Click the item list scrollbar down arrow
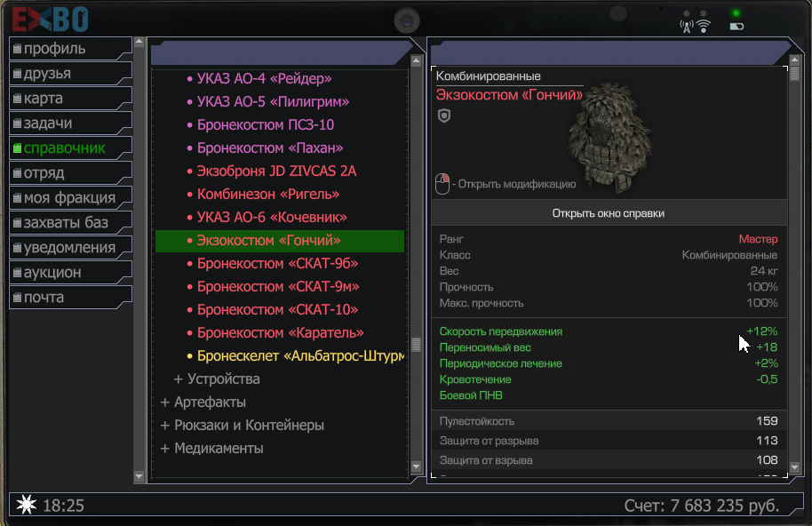This screenshot has height=526, width=812. point(416,466)
